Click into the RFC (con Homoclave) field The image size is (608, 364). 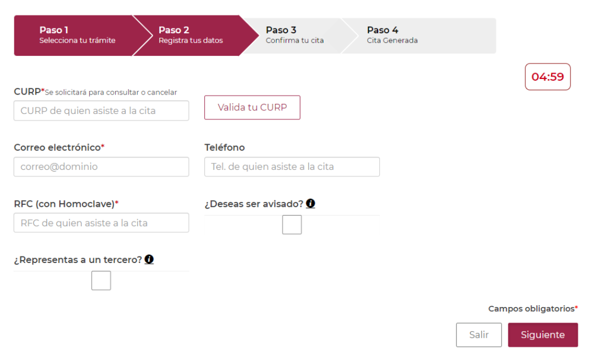101,223
